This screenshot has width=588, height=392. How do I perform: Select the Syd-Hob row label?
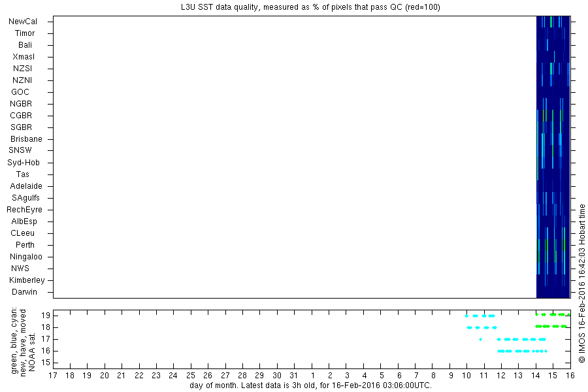[x=24, y=163]
